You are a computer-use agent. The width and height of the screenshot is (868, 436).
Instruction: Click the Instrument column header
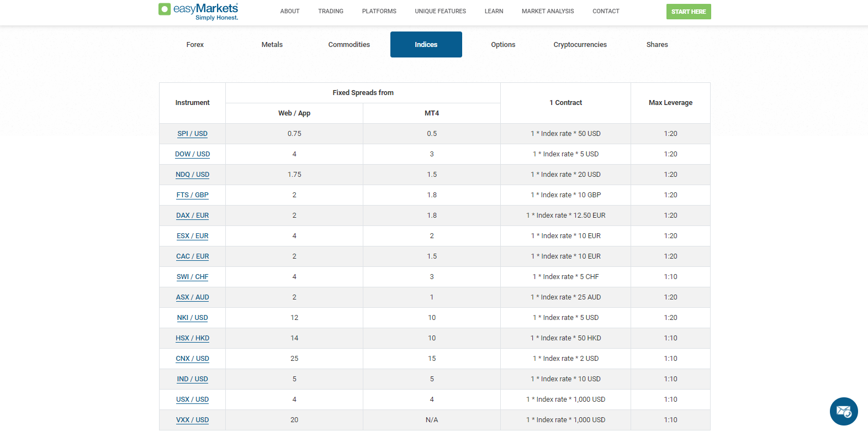pos(192,103)
